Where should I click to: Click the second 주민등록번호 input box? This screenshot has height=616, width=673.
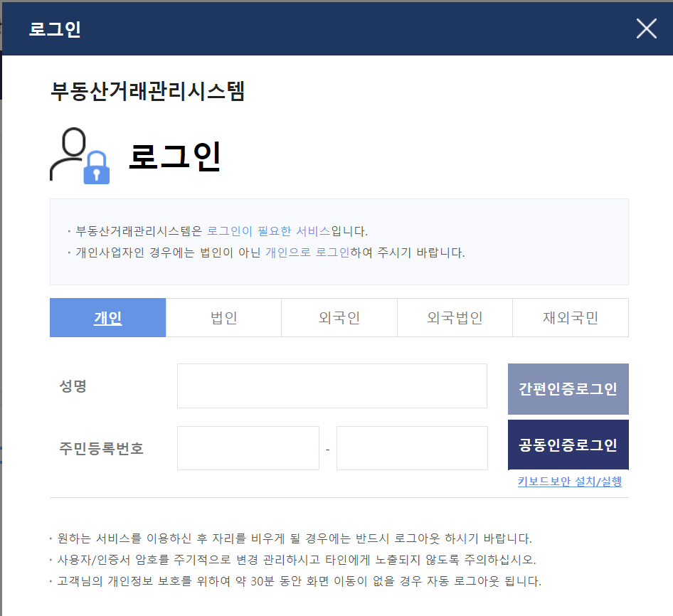[412, 447]
